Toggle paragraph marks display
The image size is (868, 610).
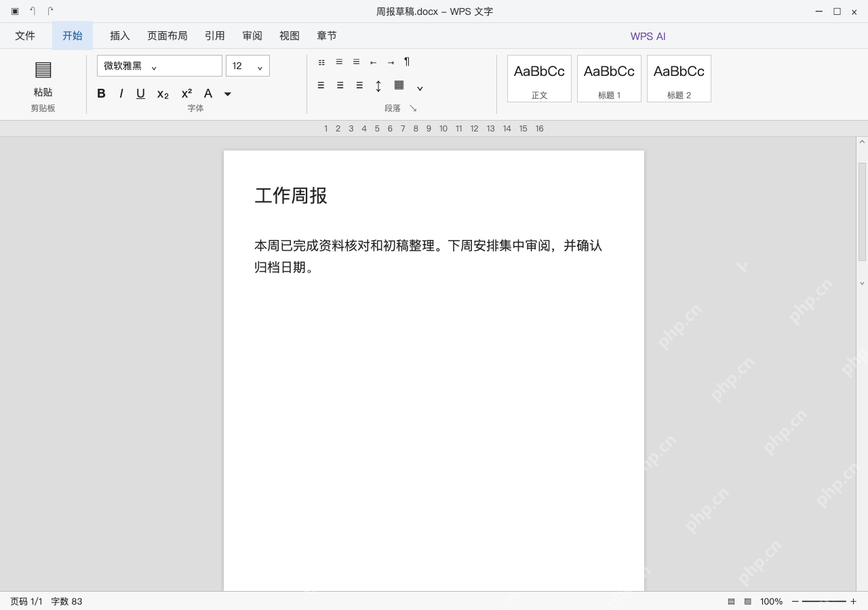pyautogui.click(x=407, y=62)
